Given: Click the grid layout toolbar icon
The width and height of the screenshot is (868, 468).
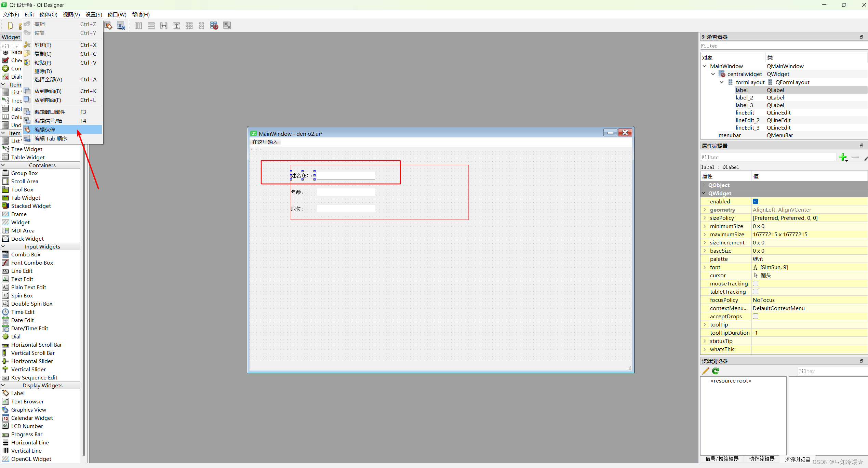Looking at the screenshot, I should pyautogui.click(x=189, y=26).
